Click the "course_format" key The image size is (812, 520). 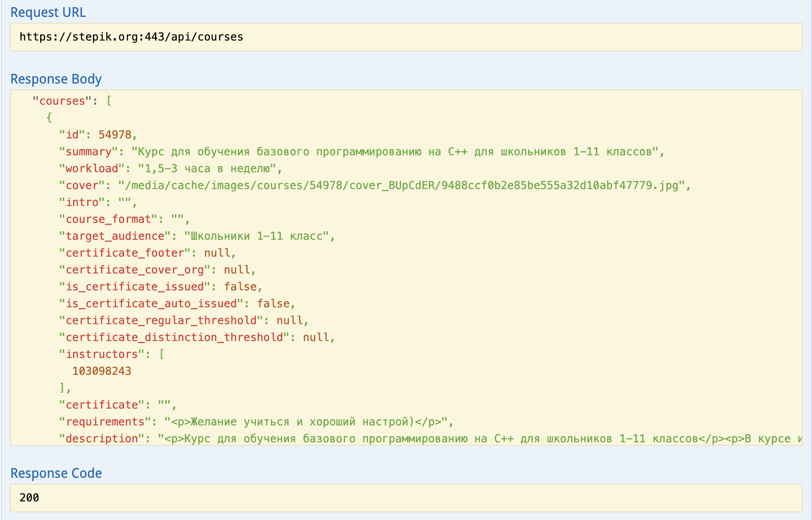tap(108, 219)
